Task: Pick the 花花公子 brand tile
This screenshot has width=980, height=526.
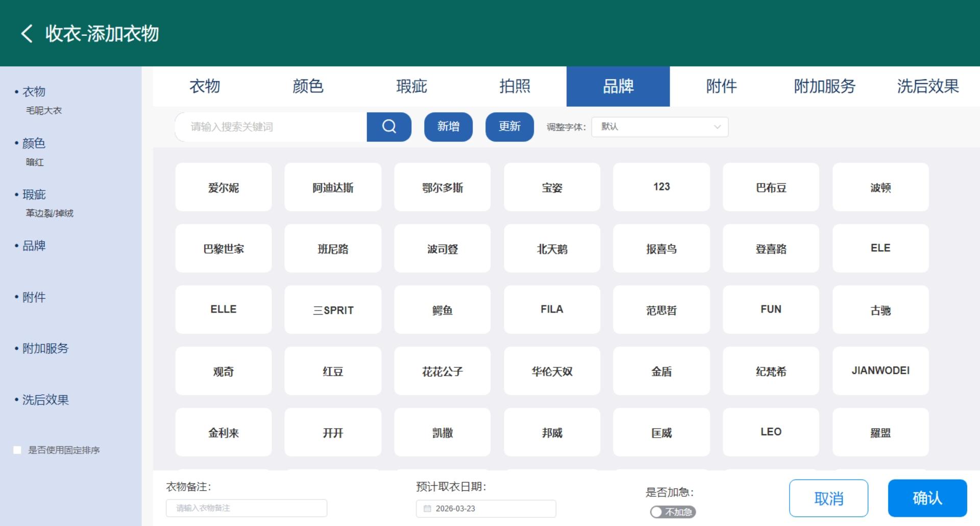Action: tap(442, 371)
